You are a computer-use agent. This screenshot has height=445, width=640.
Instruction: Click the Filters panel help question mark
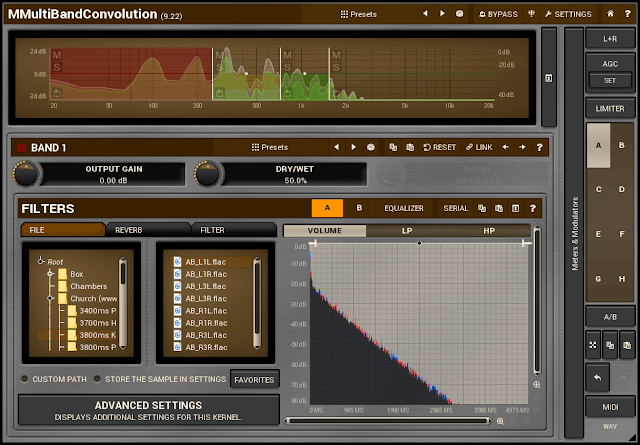pos(532,209)
